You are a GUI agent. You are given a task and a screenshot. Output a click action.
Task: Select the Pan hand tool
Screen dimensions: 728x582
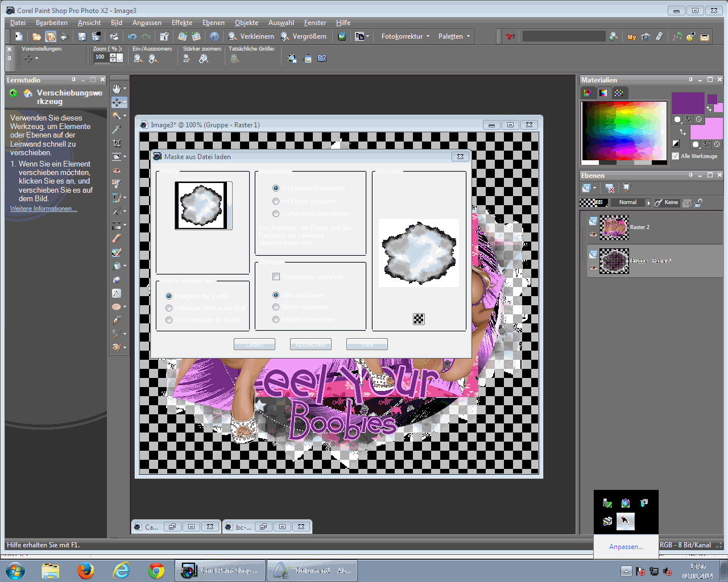coord(116,89)
